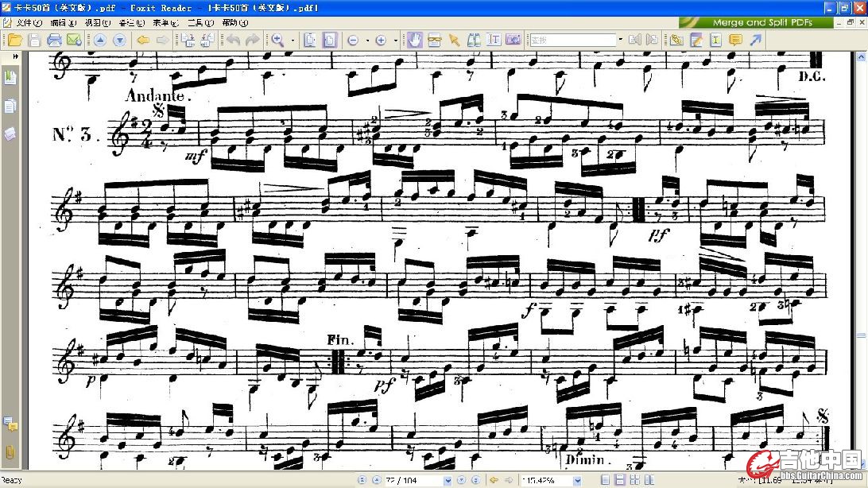Go to previous page in the status bar

[377, 480]
